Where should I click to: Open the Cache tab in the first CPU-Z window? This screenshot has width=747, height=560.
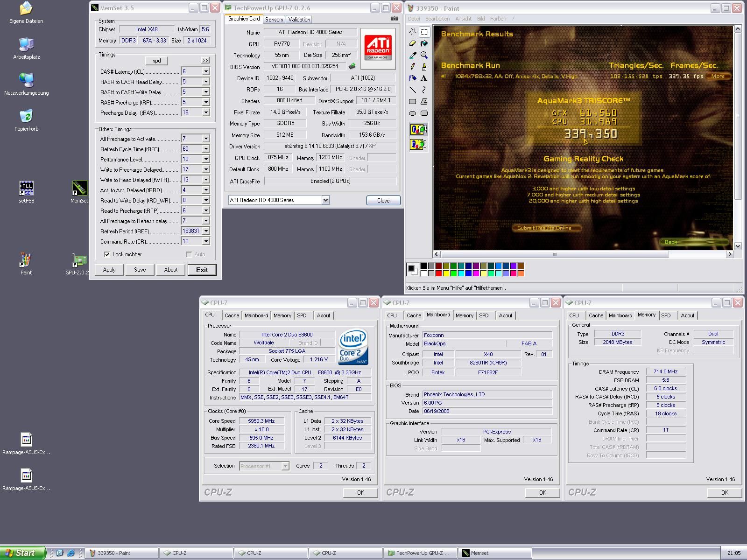pyautogui.click(x=232, y=315)
